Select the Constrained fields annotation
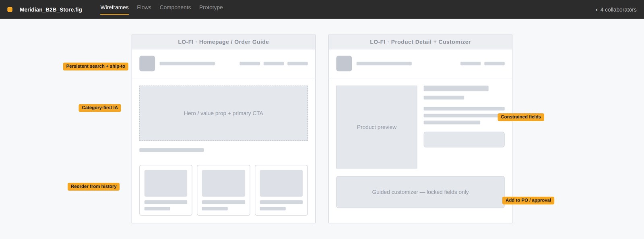This screenshot has height=239, width=644. tap(521, 117)
